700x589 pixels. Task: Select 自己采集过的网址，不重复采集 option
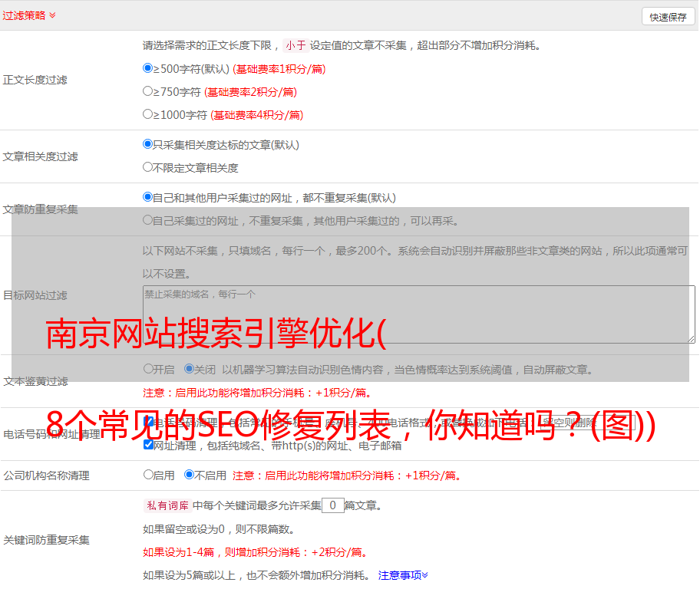(x=147, y=219)
